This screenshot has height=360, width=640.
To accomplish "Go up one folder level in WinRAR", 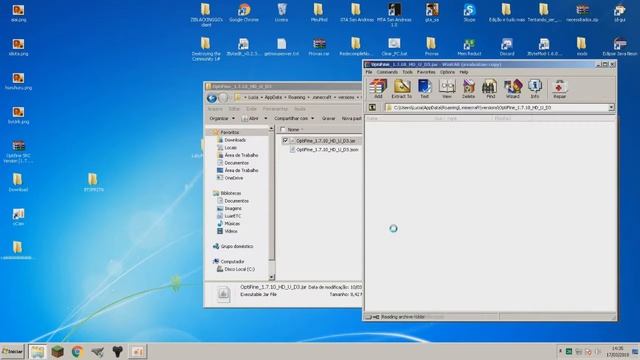I will click(x=372, y=108).
